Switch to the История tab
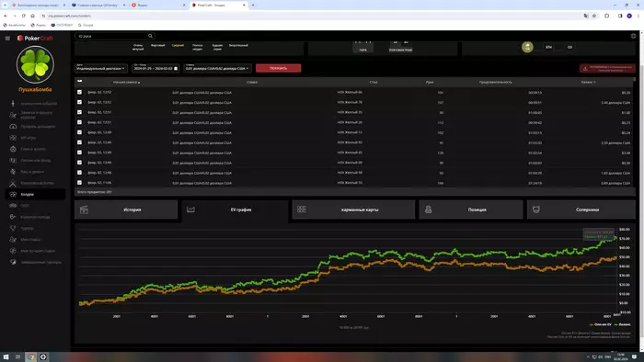 tap(126, 209)
